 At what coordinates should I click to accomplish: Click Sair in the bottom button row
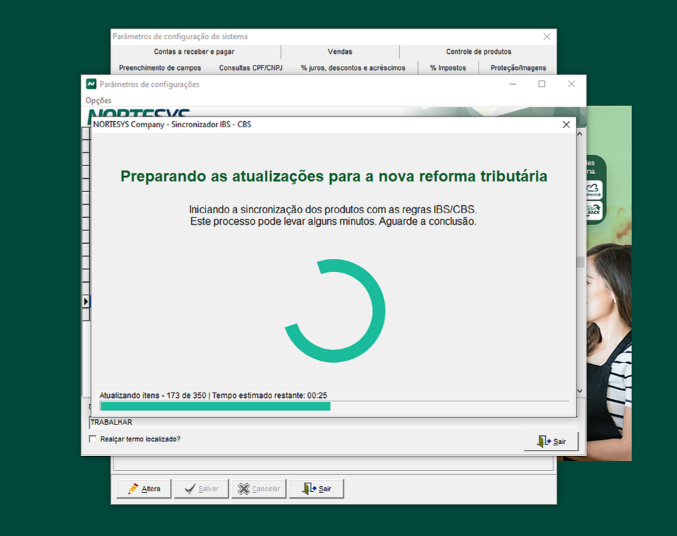pyautogui.click(x=316, y=489)
